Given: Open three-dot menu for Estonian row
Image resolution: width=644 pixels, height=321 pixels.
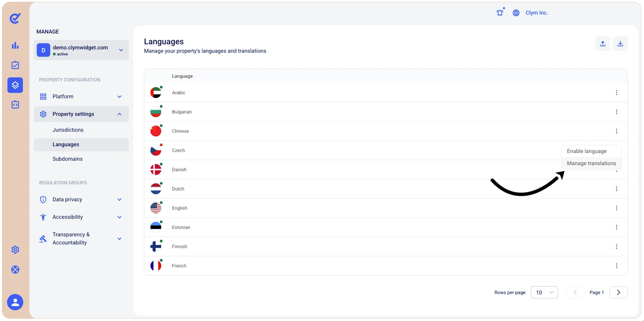Looking at the screenshot, I should 616,227.
